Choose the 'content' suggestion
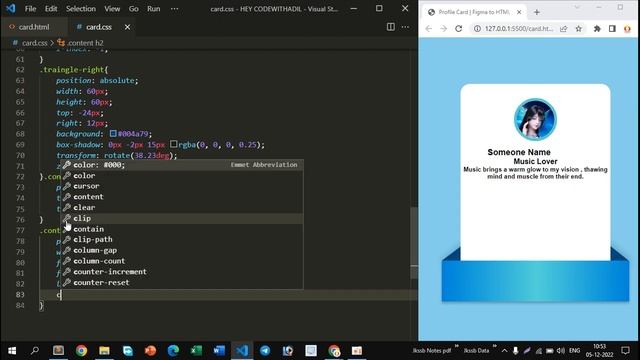640x360 pixels. pos(182,197)
